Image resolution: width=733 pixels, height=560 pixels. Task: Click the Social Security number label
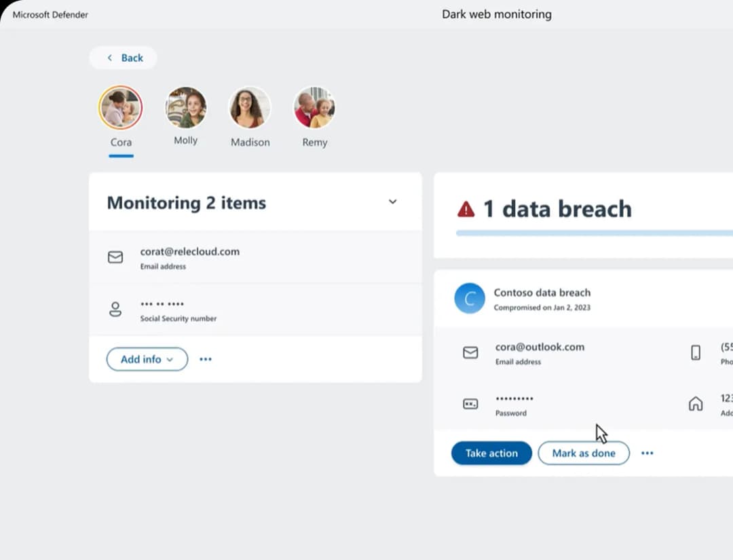coord(178,318)
